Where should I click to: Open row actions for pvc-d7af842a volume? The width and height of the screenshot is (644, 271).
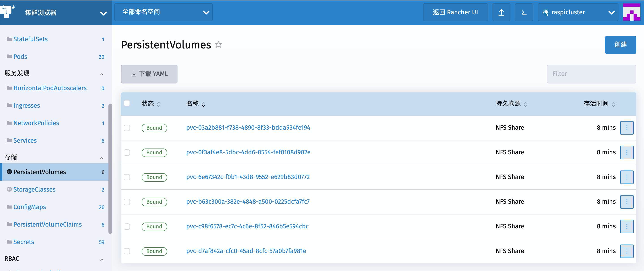[627, 251]
